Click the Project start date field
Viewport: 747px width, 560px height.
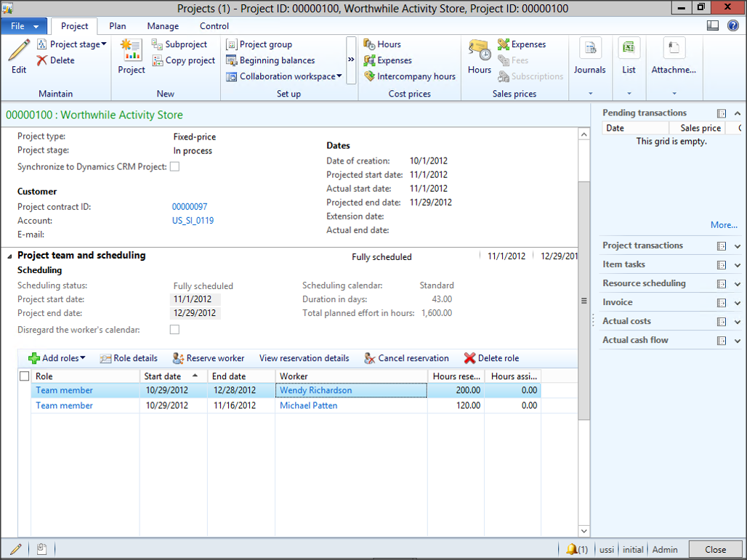[194, 299]
